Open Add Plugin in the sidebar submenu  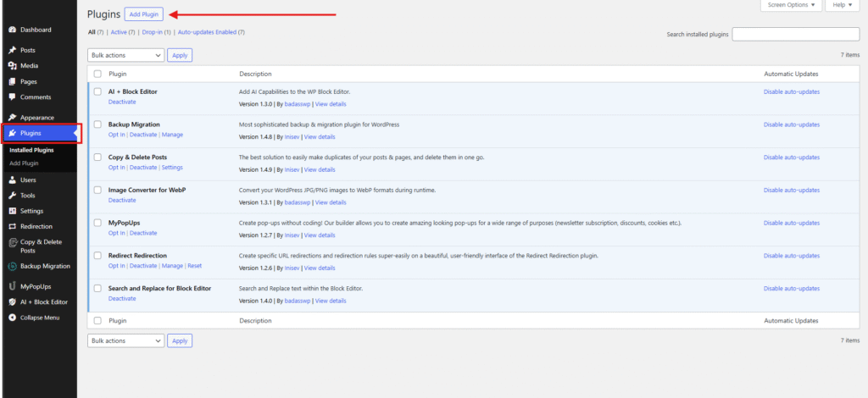coord(24,163)
